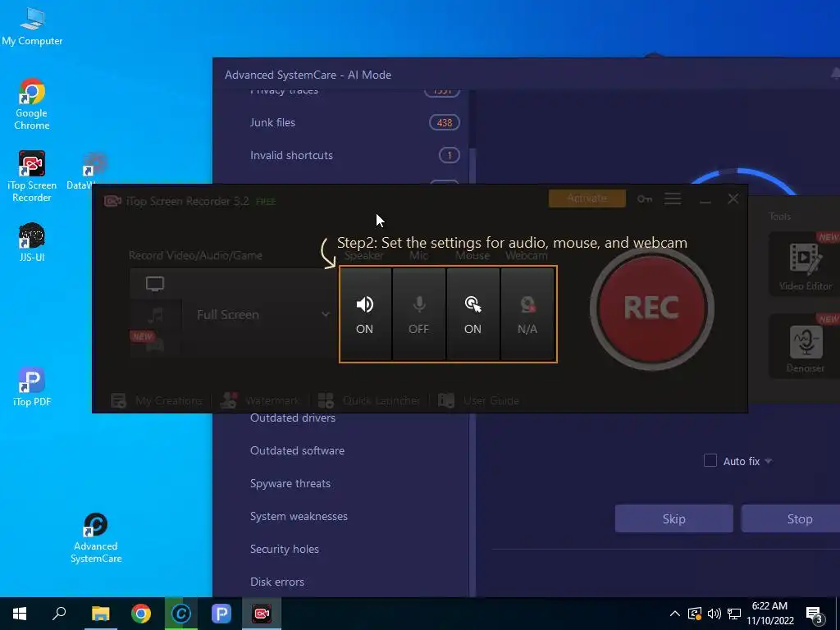This screenshot has height=630, width=840.
Task: Show hidden system tray icons
Action: [675, 614]
